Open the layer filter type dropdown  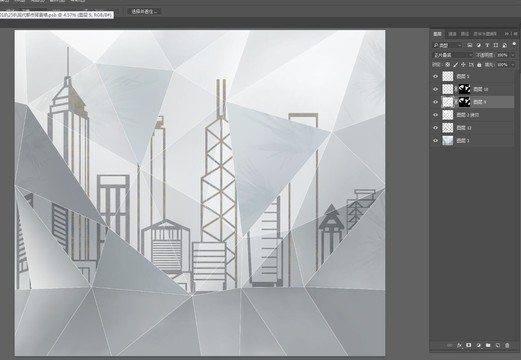447,45
